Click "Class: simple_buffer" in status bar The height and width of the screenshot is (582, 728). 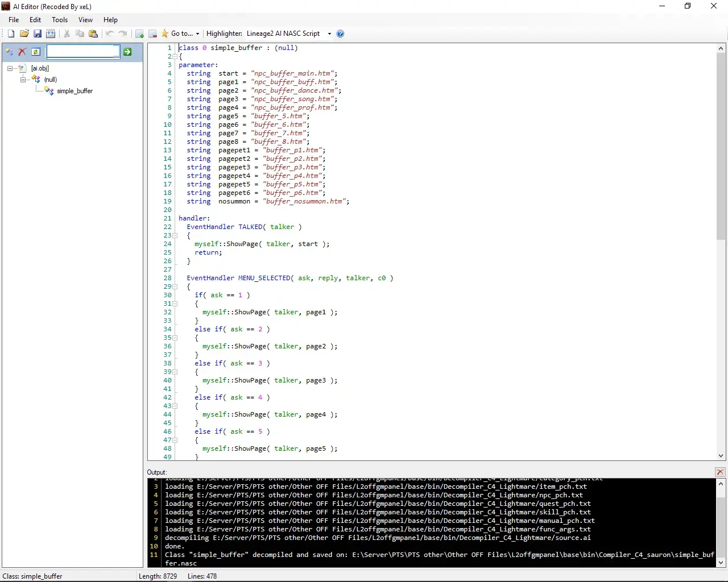32,576
